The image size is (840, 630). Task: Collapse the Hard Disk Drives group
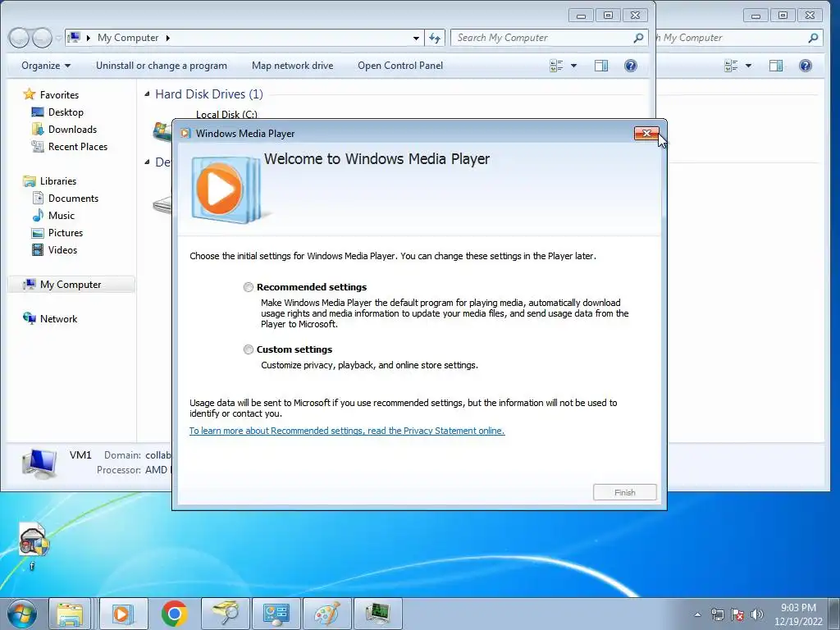148,94
